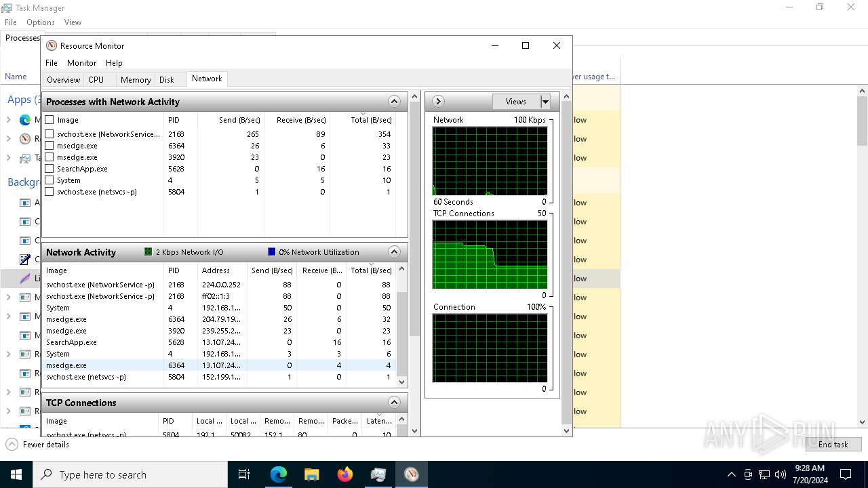The height and width of the screenshot is (488, 868).
Task: Click the Network throughput graph
Action: (x=490, y=161)
